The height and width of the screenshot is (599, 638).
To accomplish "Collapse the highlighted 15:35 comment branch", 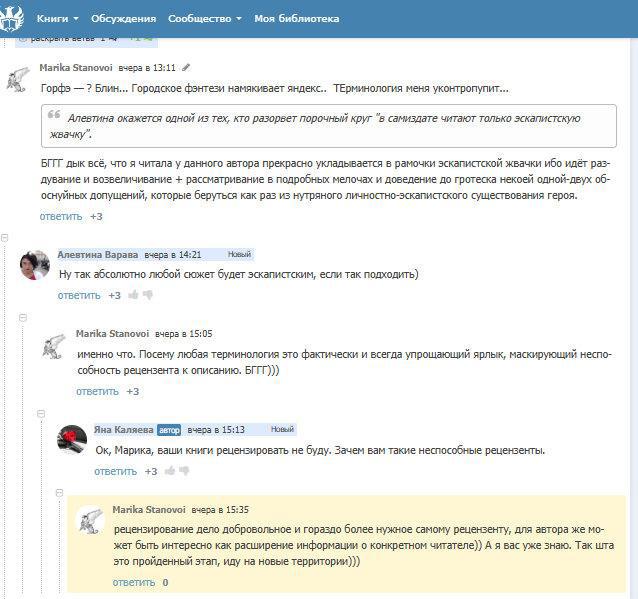I will (60, 493).
